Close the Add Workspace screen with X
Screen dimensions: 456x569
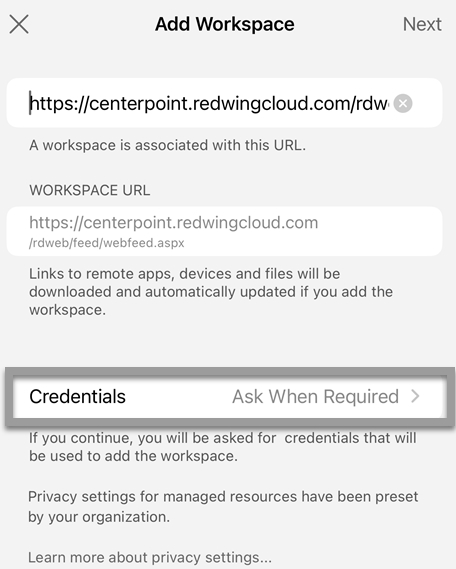[x=19, y=24]
